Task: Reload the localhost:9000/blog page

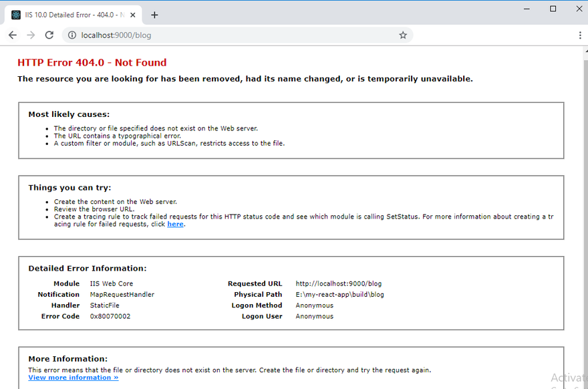Action: click(49, 35)
